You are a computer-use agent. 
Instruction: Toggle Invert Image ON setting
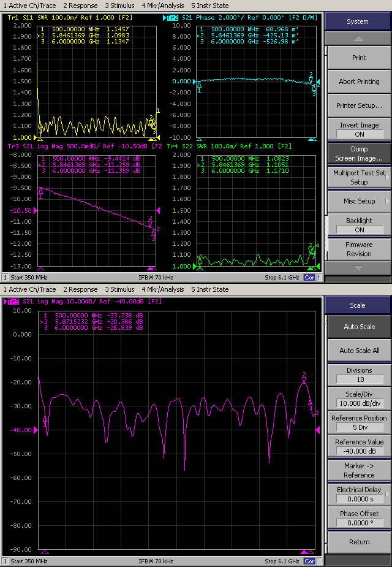360,134
